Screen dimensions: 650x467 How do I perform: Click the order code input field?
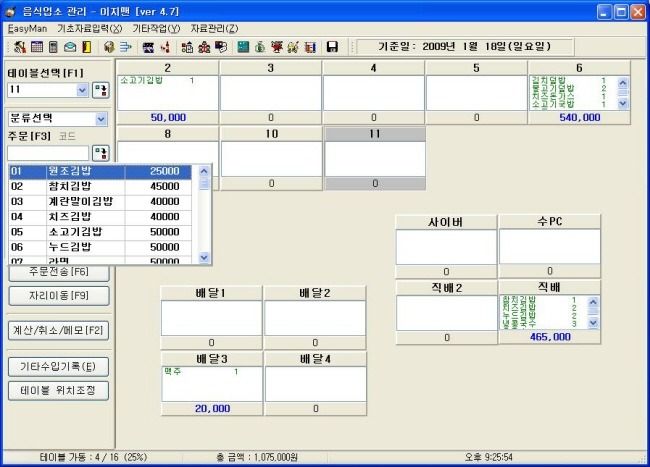[x=48, y=153]
